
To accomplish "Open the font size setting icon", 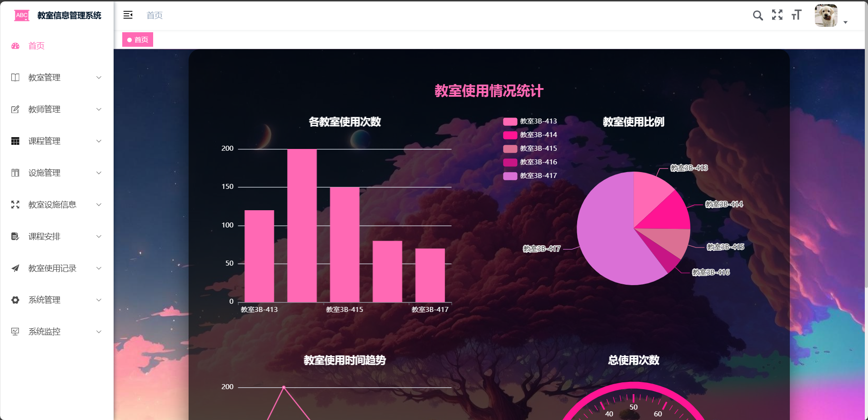I will (x=796, y=15).
